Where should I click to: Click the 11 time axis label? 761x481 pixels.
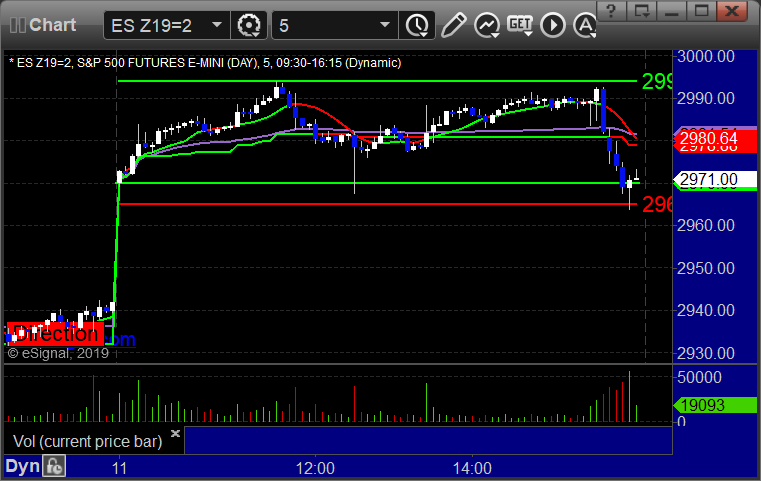tap(119, 468)
